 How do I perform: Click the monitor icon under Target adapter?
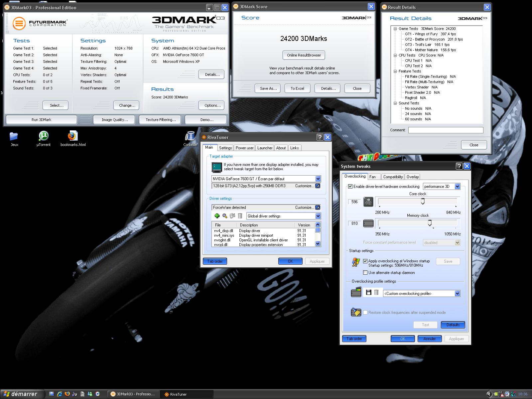217,167
